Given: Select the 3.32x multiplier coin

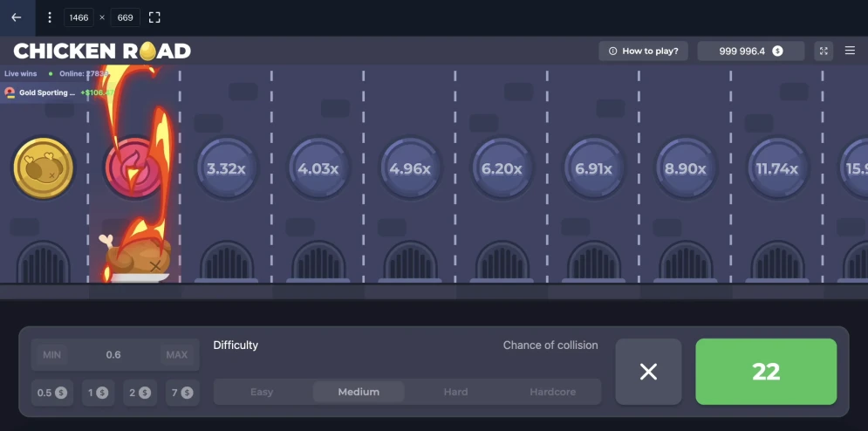Looking at the screenshot, I should click(226, 168).
